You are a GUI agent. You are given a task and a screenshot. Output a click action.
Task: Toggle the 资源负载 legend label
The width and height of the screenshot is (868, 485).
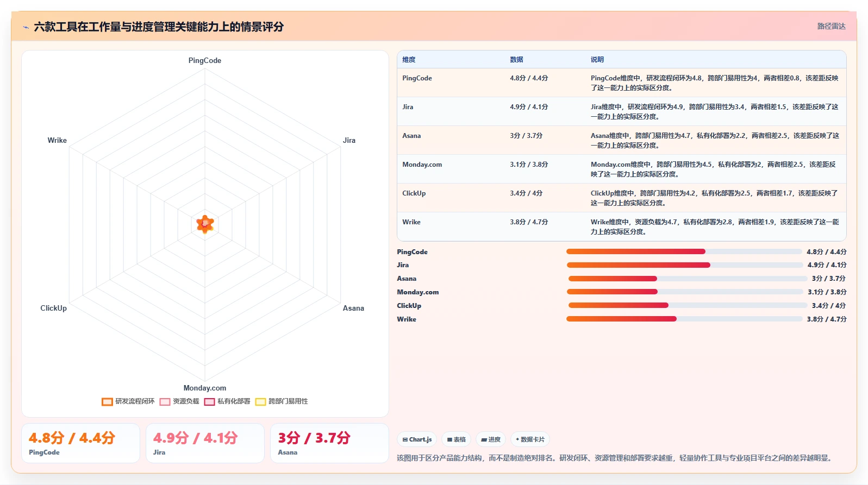(x=186, y=401)
